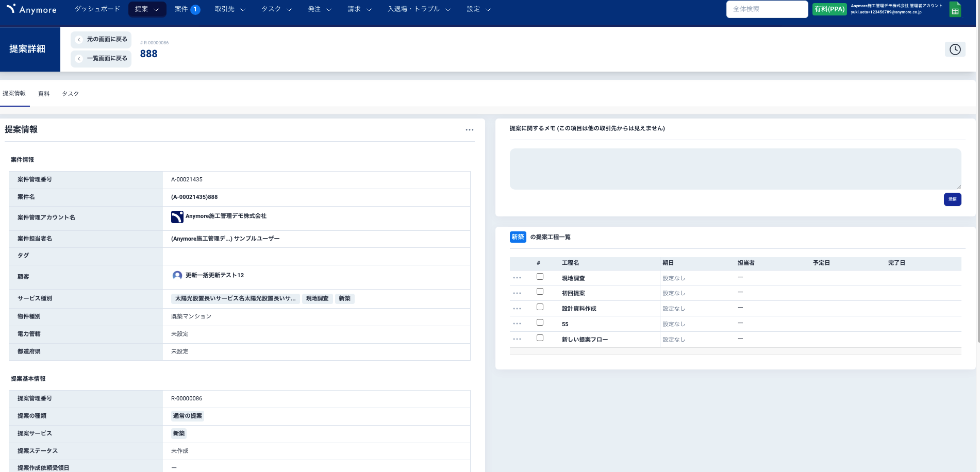Click the 太陽光設置長いサービス名 service tag
The height and width of the screenshot is (472, 980).
point(235,298)
